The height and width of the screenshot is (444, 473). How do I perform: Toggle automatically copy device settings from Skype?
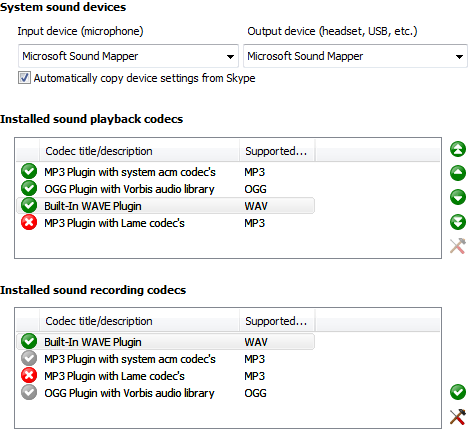tap(24, 78)
